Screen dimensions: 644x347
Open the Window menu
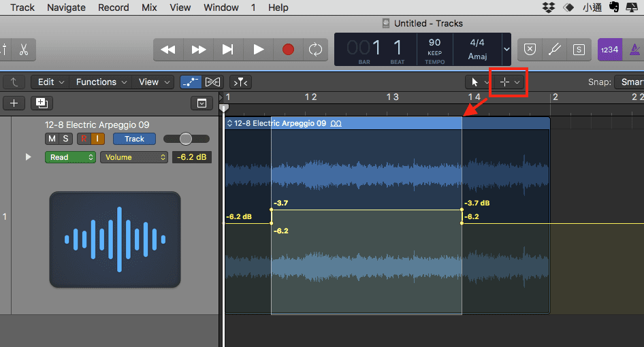(221, 7)
